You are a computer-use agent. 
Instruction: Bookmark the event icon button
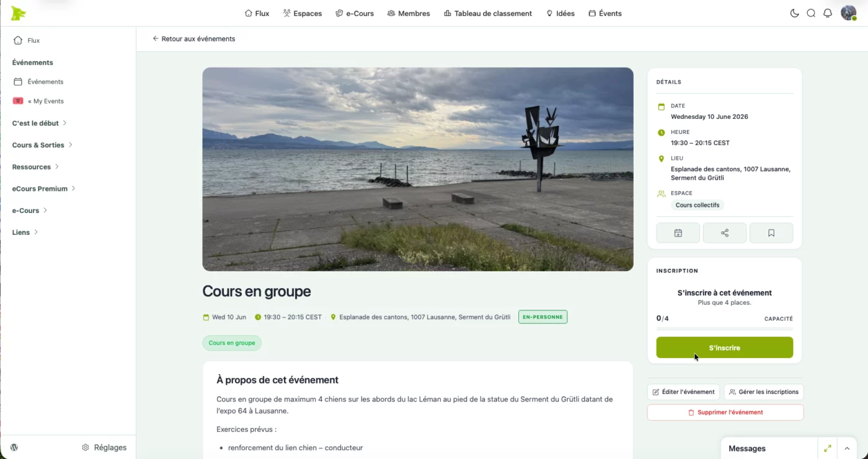771,233
